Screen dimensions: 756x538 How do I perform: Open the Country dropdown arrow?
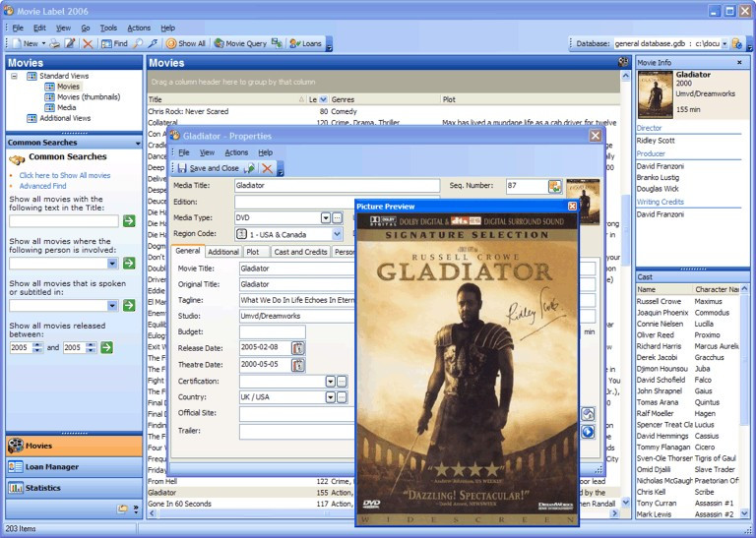(330, 397)
